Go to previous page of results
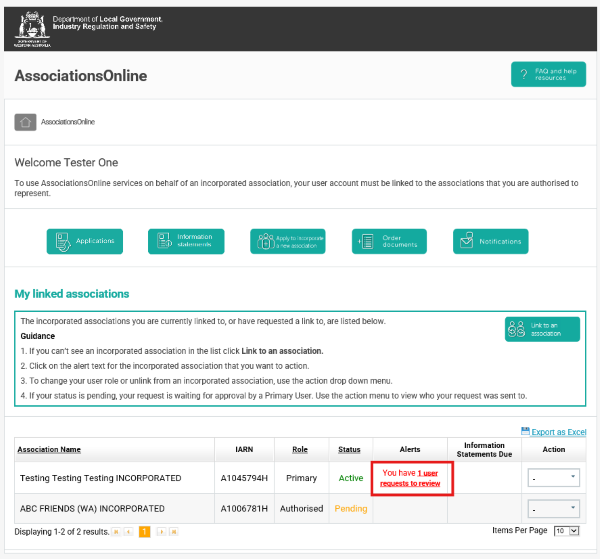 128,532
